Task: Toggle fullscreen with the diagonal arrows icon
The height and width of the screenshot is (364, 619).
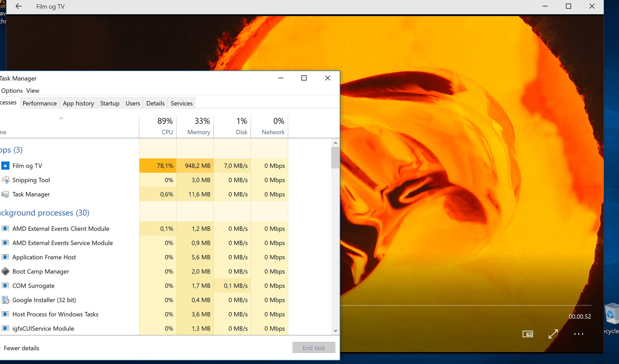Action: pyautogui.click(x=553, y=334)
